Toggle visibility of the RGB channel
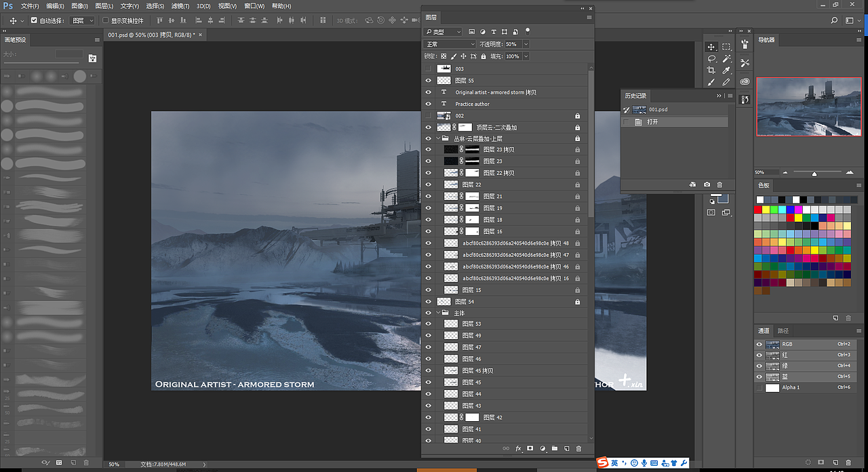868x472 pixels. [759, 344]
